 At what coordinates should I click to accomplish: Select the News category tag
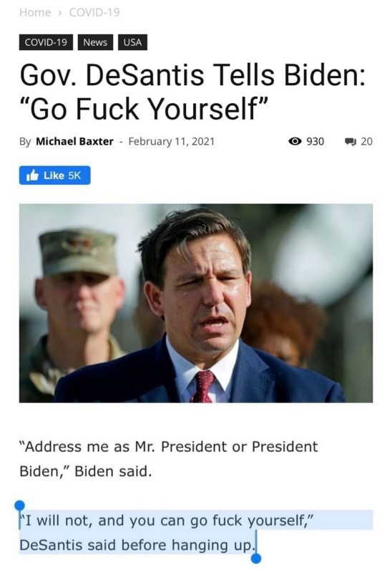[x=95, y=42]
